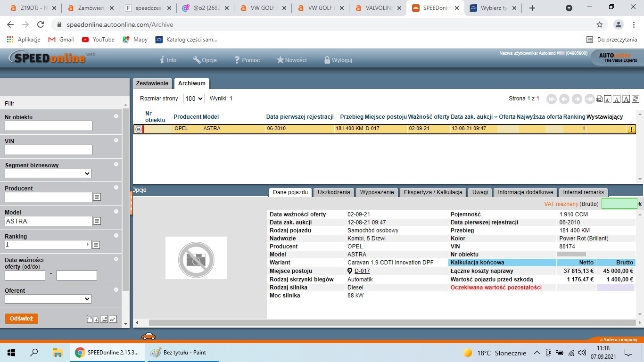Click the CSV export icon
Viewport: 644px width, 362px height.
coord(599,99)
